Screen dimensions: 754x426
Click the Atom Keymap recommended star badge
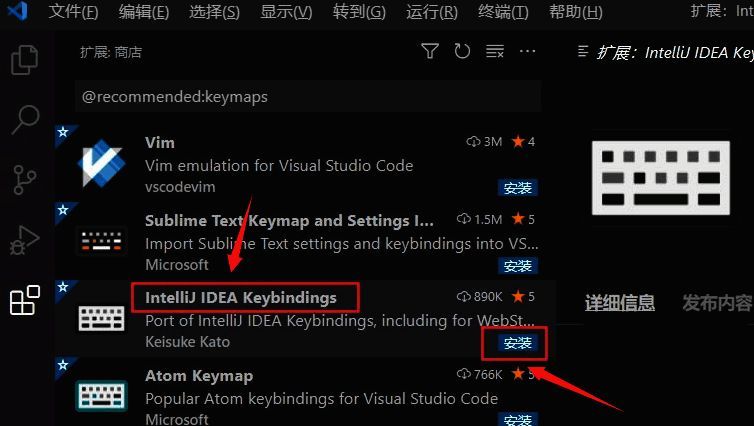click(x=63, y=365)
